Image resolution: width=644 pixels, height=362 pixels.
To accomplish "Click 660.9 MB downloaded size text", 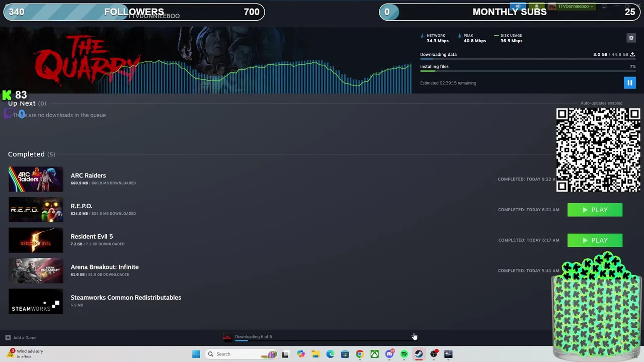I will [x=103, y=183].
